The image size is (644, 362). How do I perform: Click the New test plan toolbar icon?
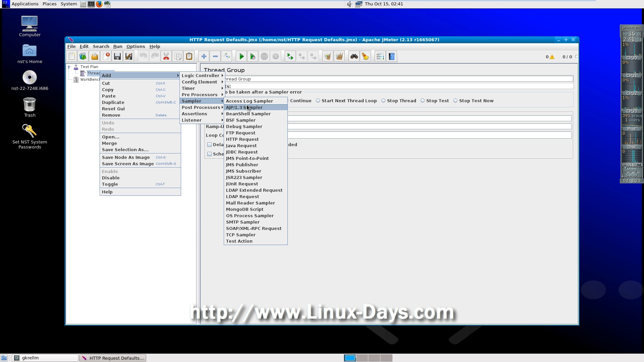[x=72, y=57]
